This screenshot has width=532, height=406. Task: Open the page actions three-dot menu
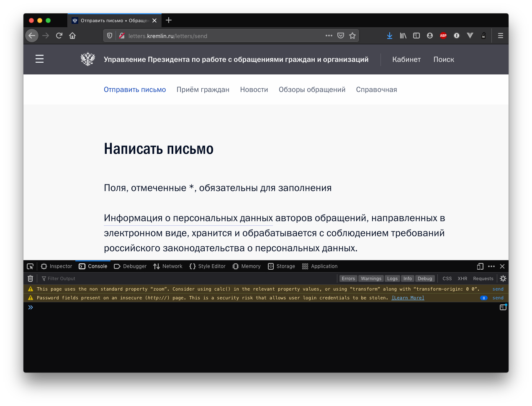(329, 36)
